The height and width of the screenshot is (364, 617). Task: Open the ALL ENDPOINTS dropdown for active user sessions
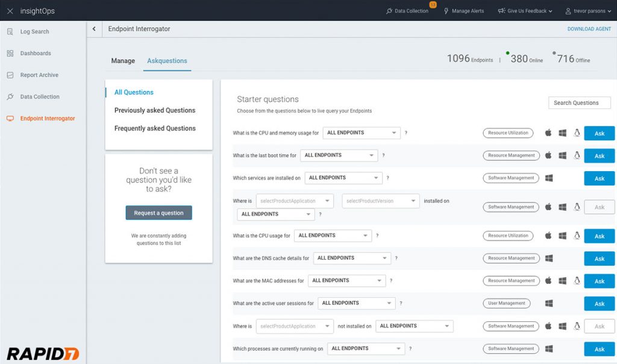(357, 303)
